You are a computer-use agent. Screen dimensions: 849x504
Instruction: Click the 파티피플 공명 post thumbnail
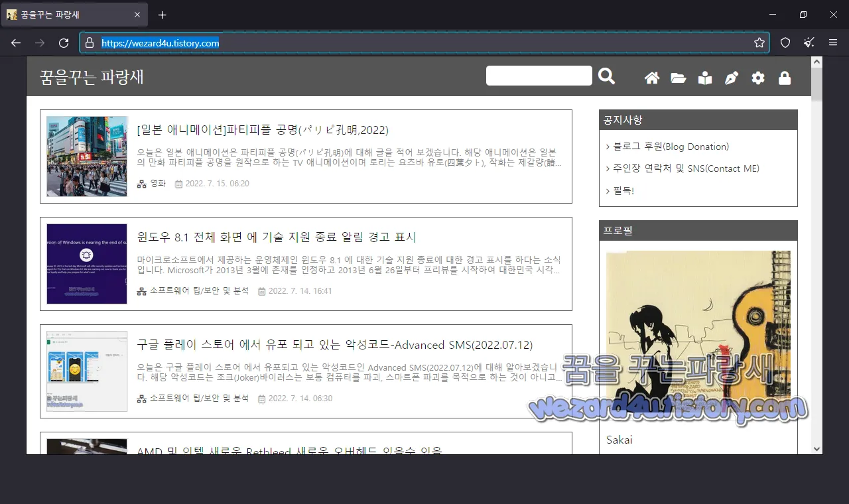click(x=87, y=156)
